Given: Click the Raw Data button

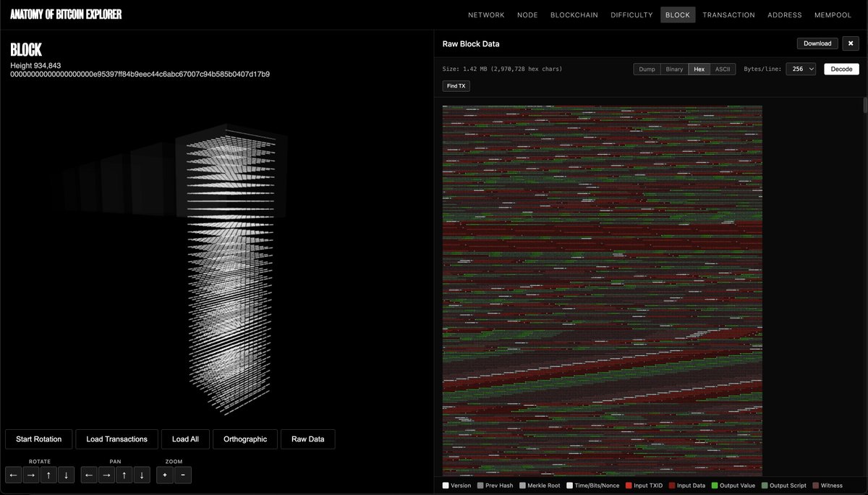Looking at the screenshot, I should point(308,439).
